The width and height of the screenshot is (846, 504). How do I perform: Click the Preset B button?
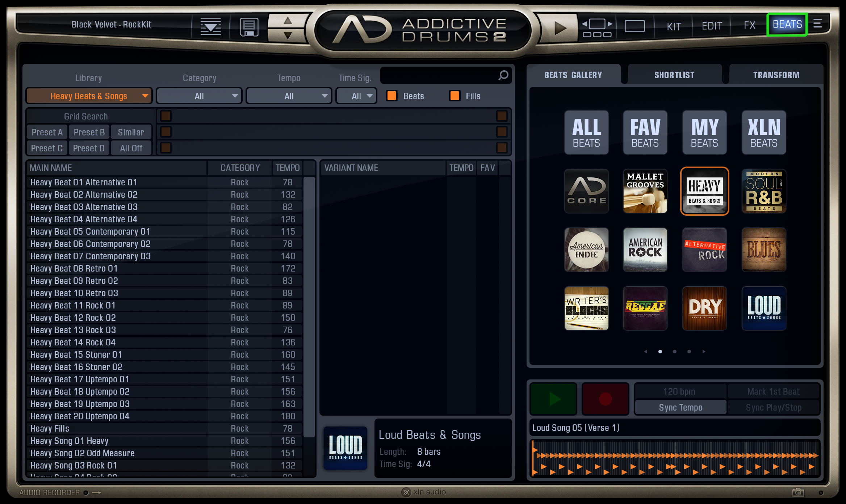click(89, 132)
